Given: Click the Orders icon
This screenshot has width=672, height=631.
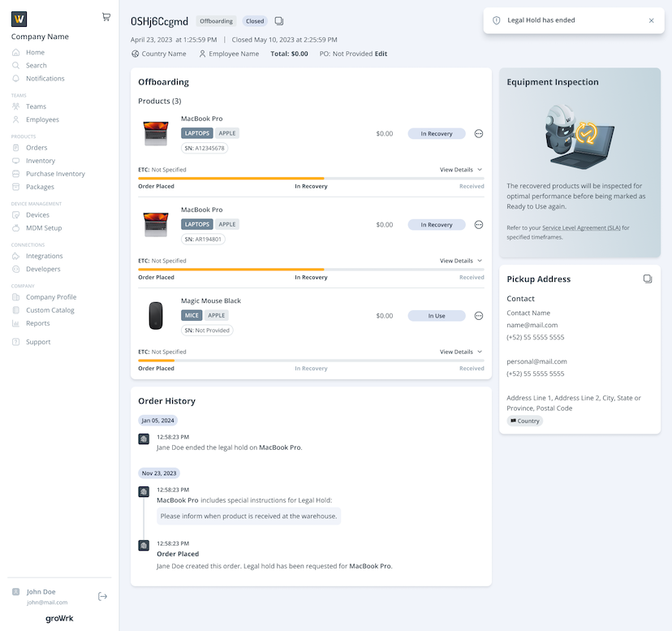Looking at the screenshot, I should click(x=16, y=148).
